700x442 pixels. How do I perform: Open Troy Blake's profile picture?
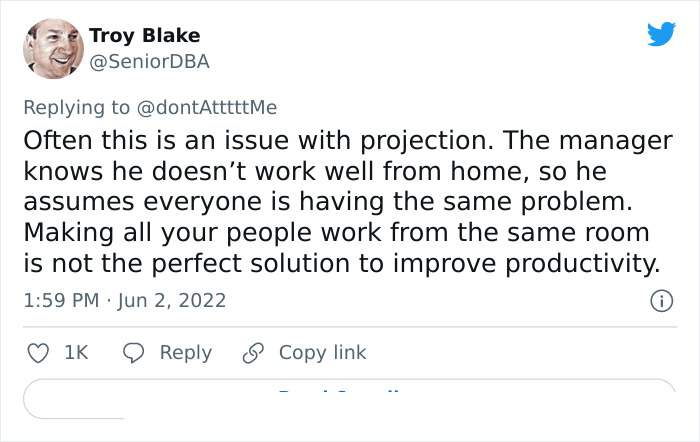point(53,48)
